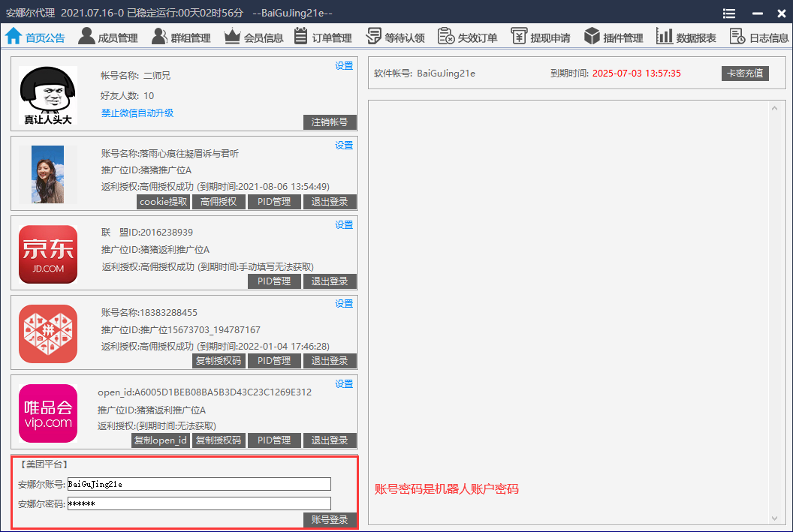Viewport: 793px width, 532px height.
Task: Open the title bar list menu icon
Action: pyautogui.click(x=729, y=14)
